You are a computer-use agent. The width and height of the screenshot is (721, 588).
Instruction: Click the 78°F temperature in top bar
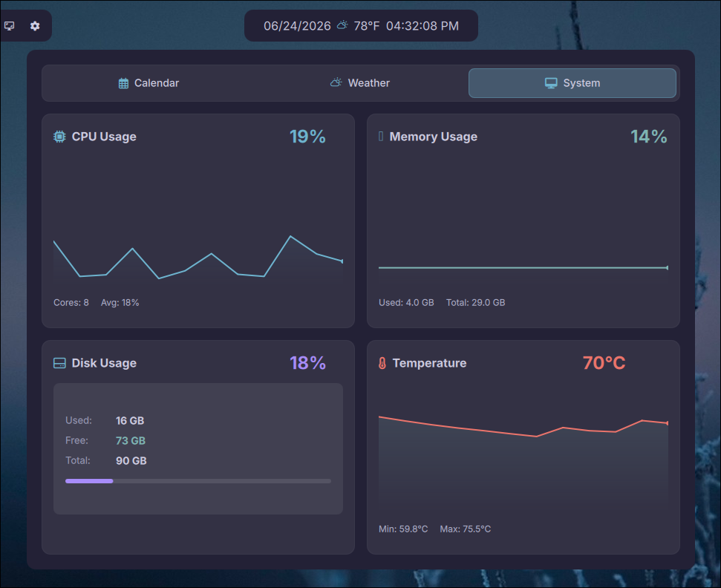367,26
